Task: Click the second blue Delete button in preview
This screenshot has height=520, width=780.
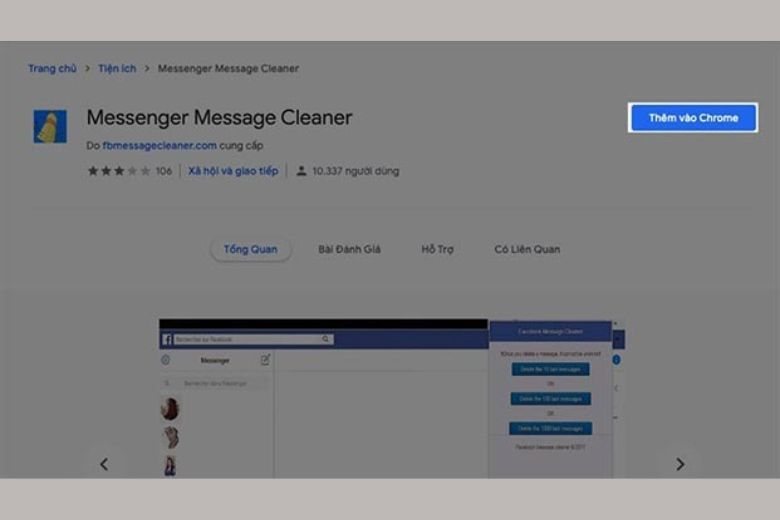Action: [550, 399]
